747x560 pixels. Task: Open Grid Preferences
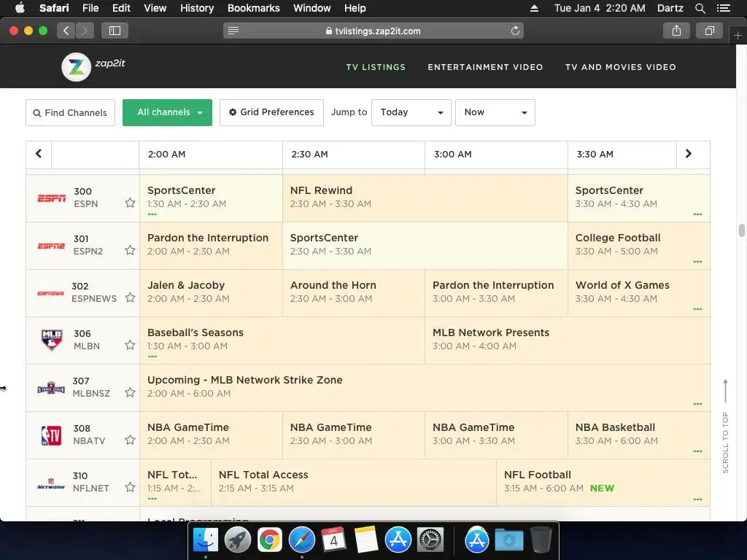(271, 113)
